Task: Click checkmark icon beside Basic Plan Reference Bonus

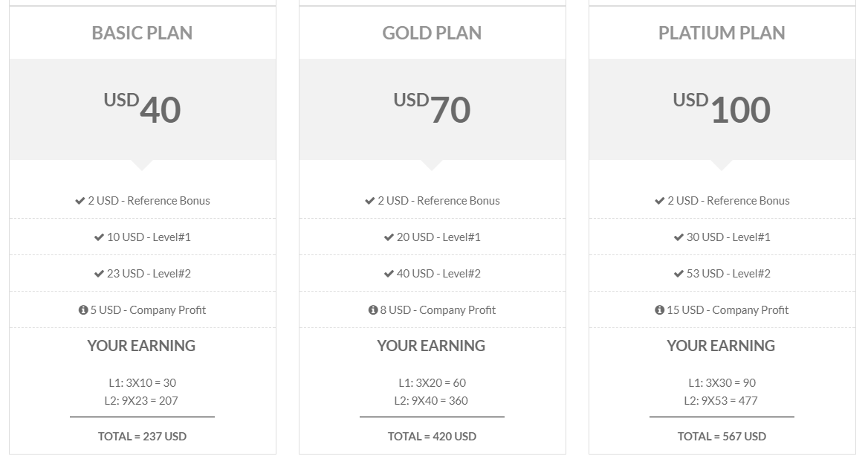Action: (80, 201)
